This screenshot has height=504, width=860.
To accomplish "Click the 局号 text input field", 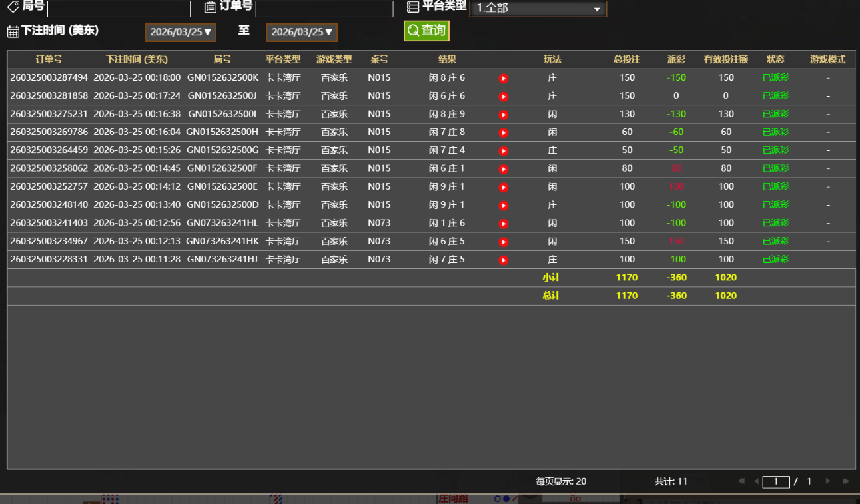I will 119,9.
